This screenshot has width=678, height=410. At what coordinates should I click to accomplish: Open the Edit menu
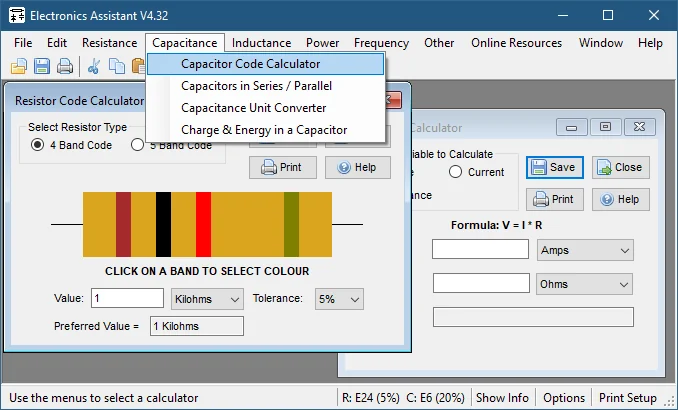[57, 43]
